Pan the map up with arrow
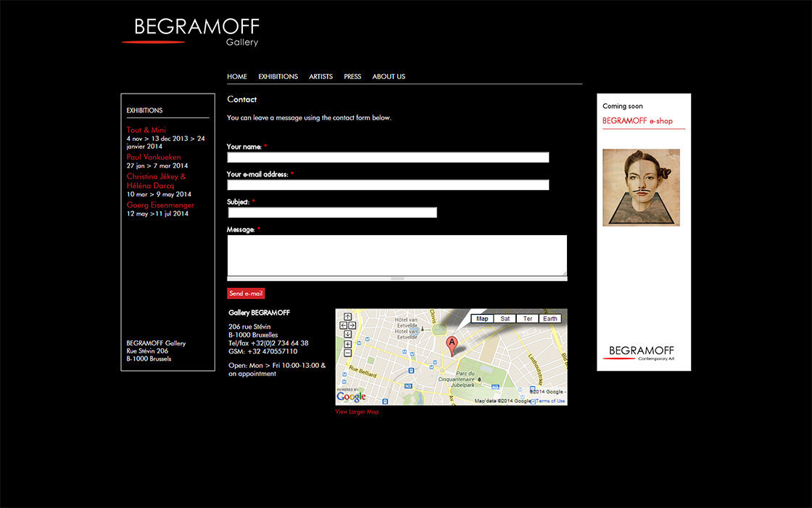The height and width of the screenshot is (508, 812). point(347,316)
